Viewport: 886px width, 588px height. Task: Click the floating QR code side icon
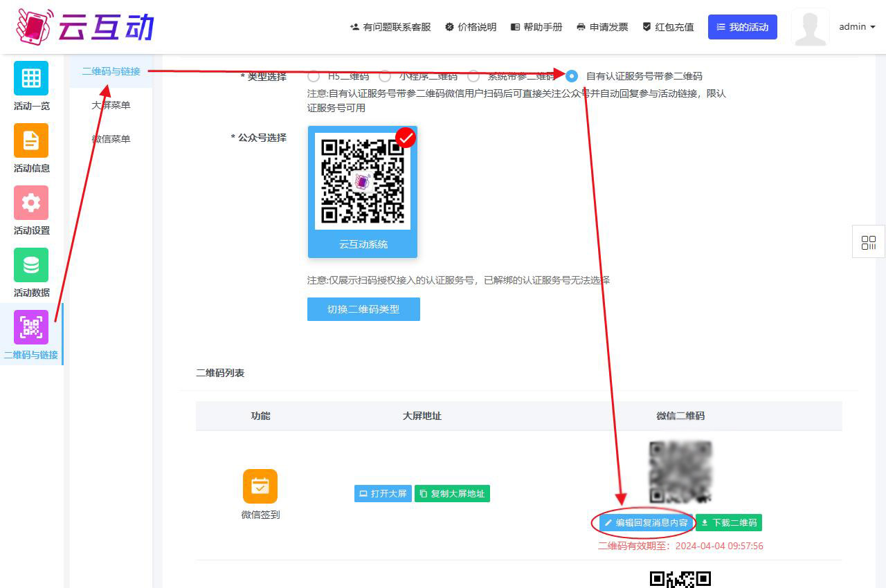pos(869,242)
